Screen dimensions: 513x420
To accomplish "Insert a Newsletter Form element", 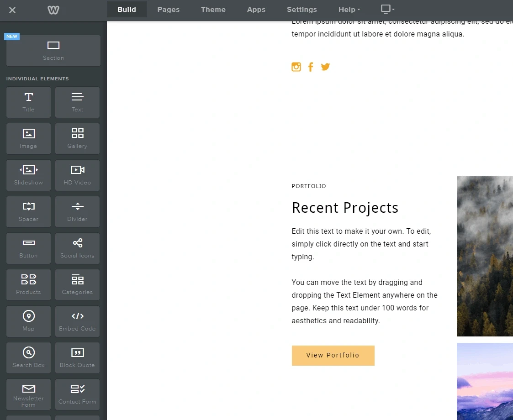I will coord(28,394).
